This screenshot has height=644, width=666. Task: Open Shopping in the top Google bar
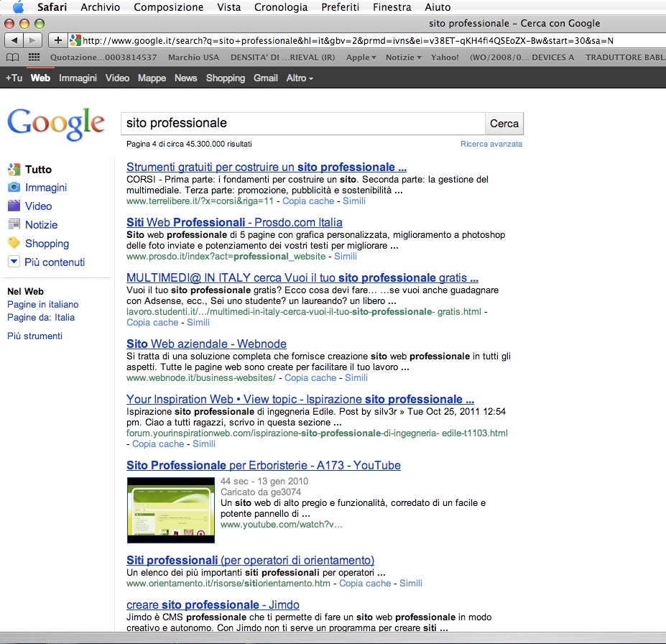click(226, 78)
